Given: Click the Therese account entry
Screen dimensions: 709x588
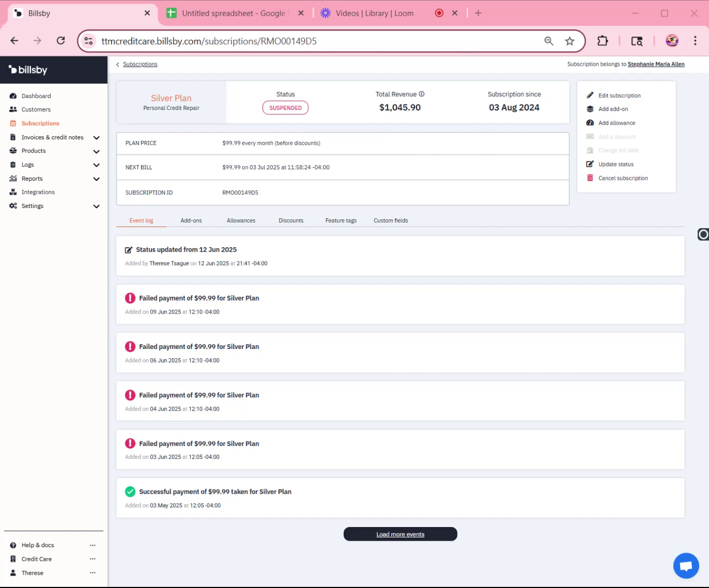Looking at the screenshot, I should (x=32, y=573).
